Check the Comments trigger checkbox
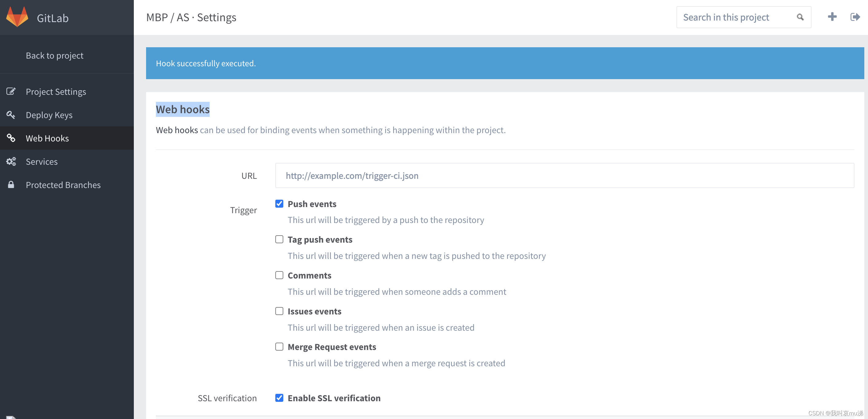Screen dimensions: 868x419 279,275
